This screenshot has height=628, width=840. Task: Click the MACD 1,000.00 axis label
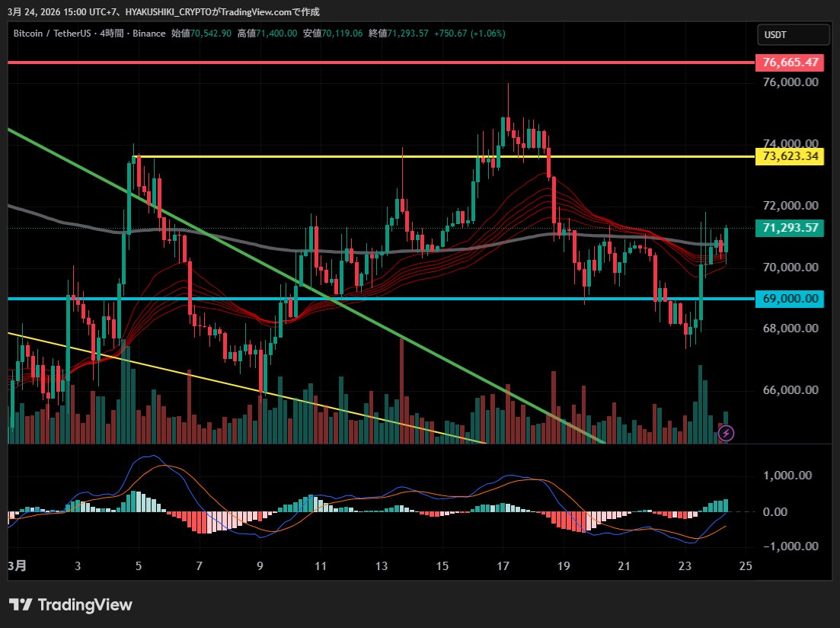click(787, 475)
